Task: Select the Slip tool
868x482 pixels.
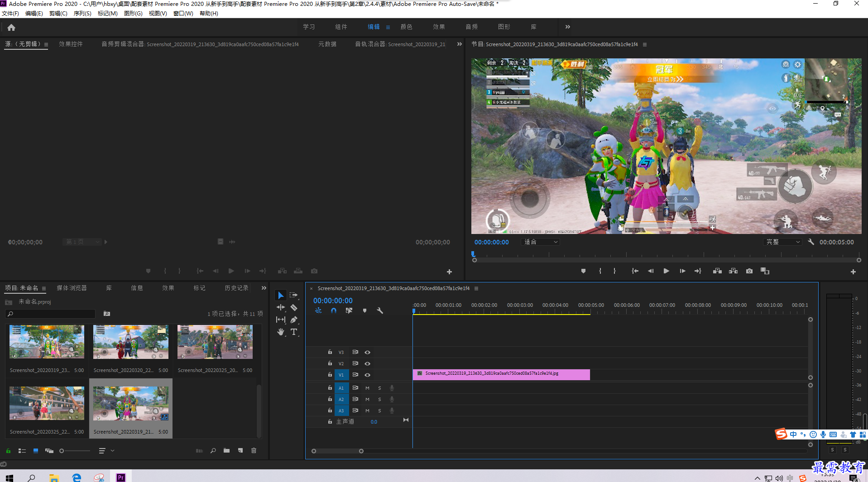Action: pyautogui.click(x=281, y=320)
